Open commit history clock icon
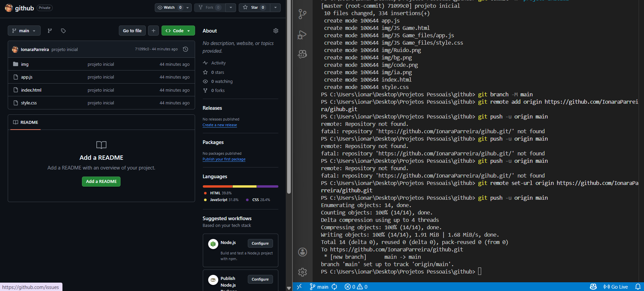The height and width of the screenshot is (291, 644). (185, 49)
